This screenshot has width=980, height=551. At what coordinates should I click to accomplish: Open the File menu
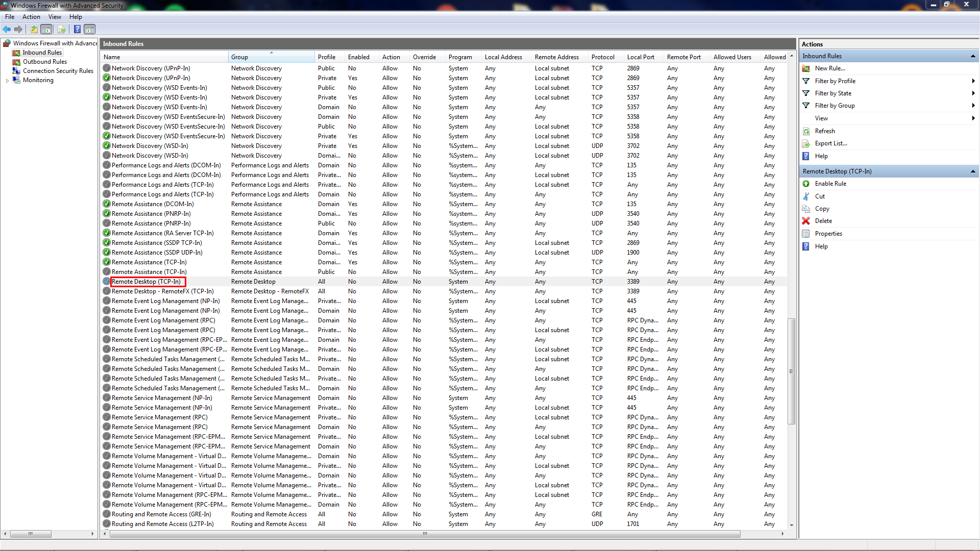pos(10,17)
